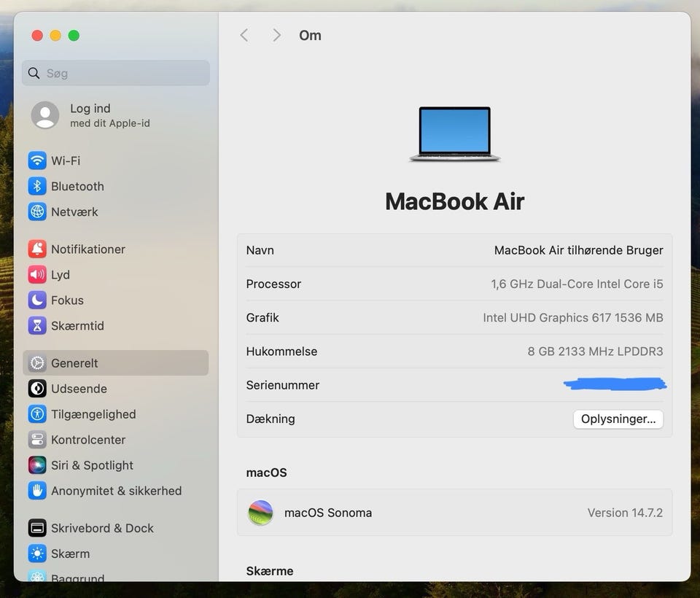Zoom window using the green button
Image resolution: width=700 pixels, height=598 pixels.
[x=74, y=35]
